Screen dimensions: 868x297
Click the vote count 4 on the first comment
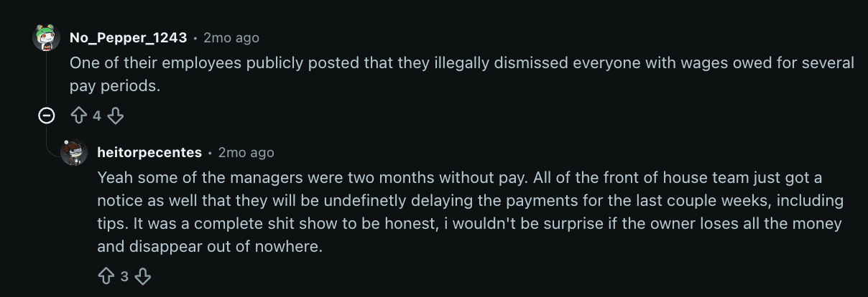tap(97, 115)
